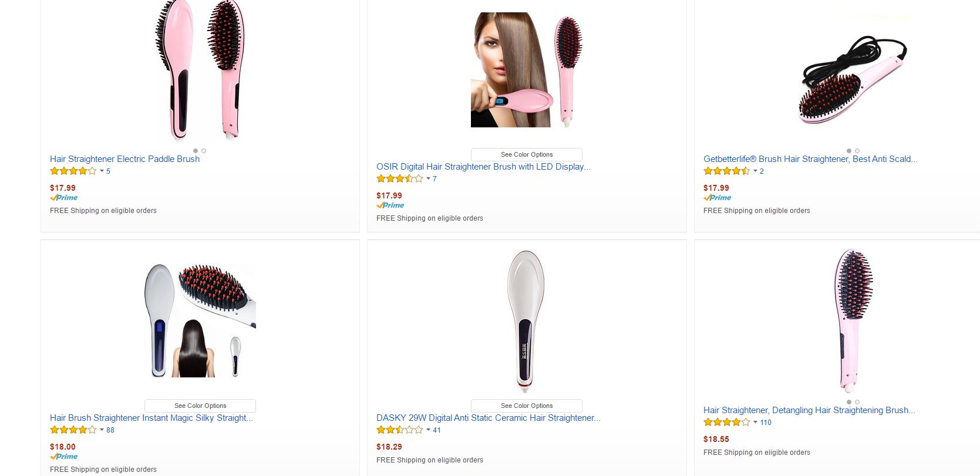Select second image dot under Detangling Brush photo
This screenshot has height=476, width=980.
[857, 402]
